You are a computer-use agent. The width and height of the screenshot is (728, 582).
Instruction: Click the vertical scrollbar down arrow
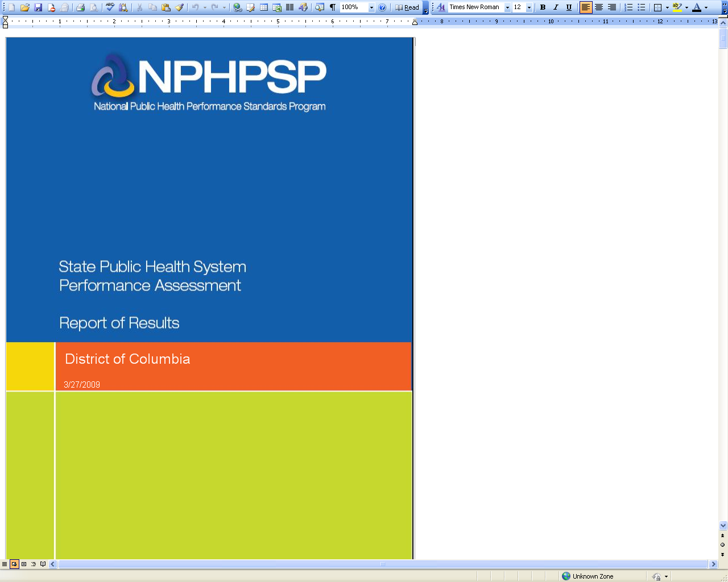pyautogui.click(x=723, y=526)
